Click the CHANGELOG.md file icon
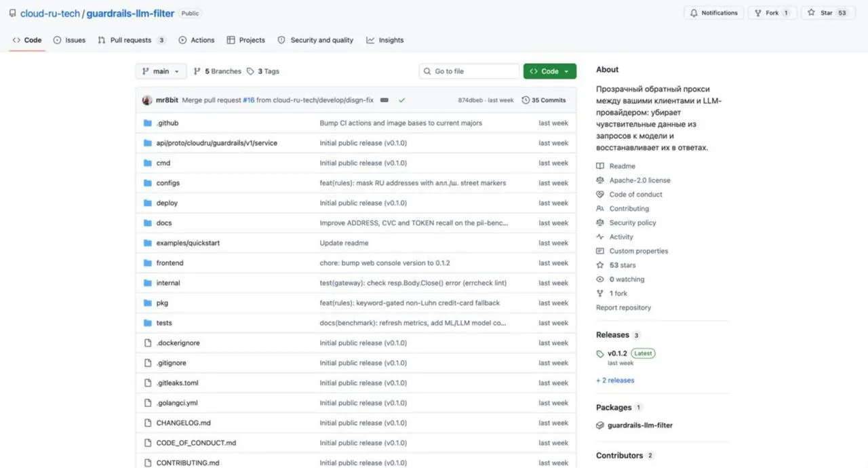 (148, 423)
